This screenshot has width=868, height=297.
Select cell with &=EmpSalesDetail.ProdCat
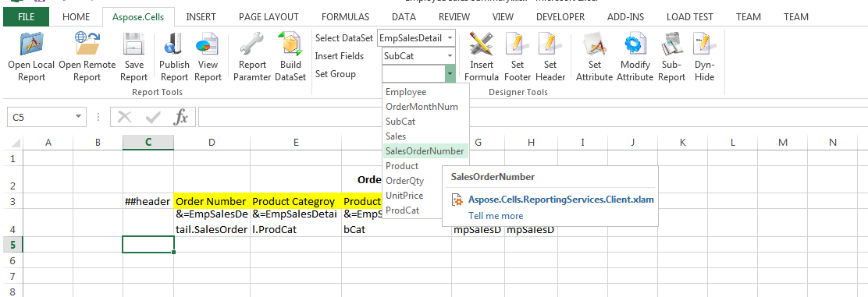click(x=296, y=222)
